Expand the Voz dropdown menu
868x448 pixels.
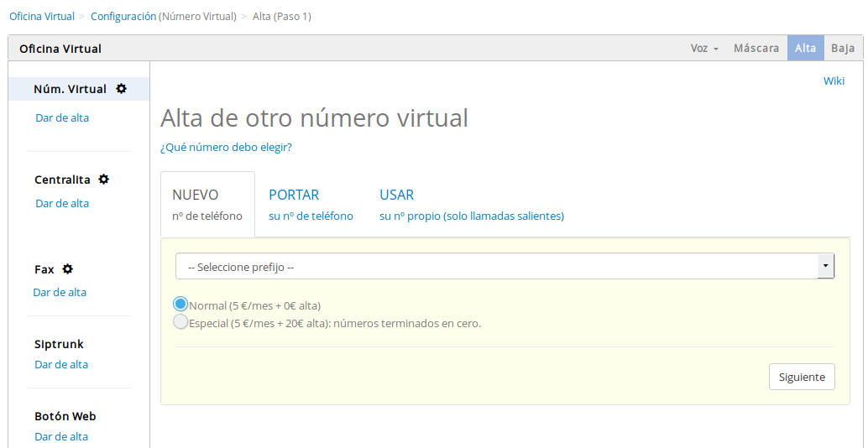click(x=704, y=49)
